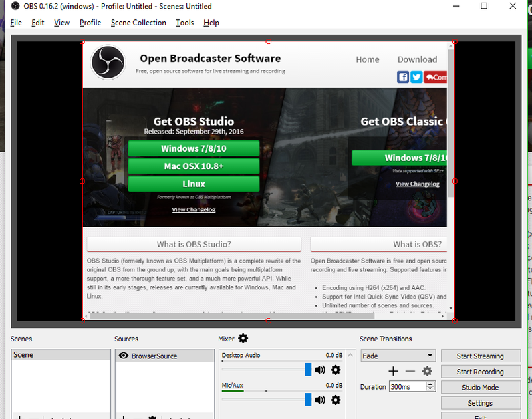532x419 pixels.
Task: Open the Scene Collection menu
Action: click(x=138, y=23)
